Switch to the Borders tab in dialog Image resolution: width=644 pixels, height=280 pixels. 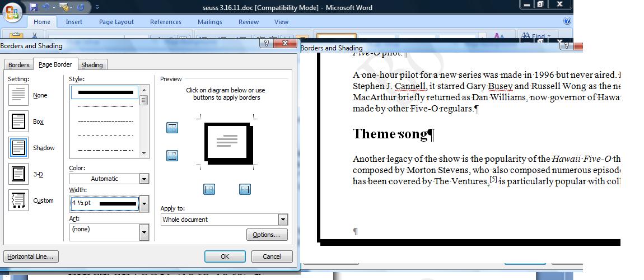coord(19,65)
